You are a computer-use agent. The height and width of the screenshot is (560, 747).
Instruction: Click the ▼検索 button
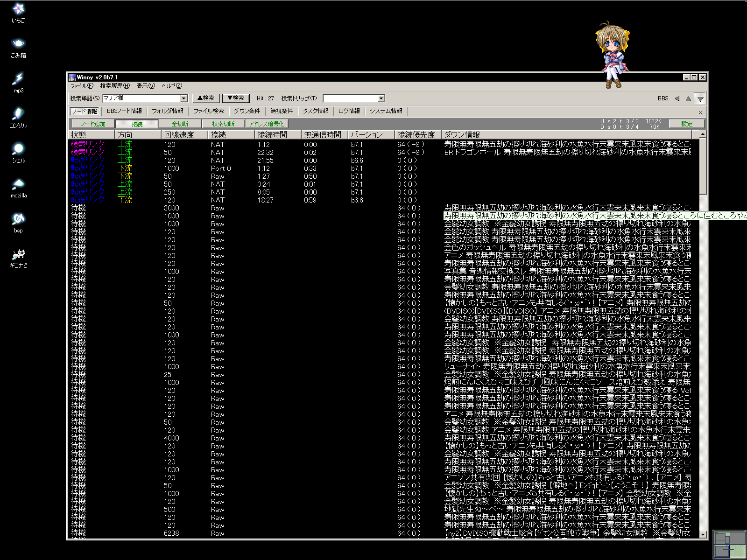click(x=236, y=98)
